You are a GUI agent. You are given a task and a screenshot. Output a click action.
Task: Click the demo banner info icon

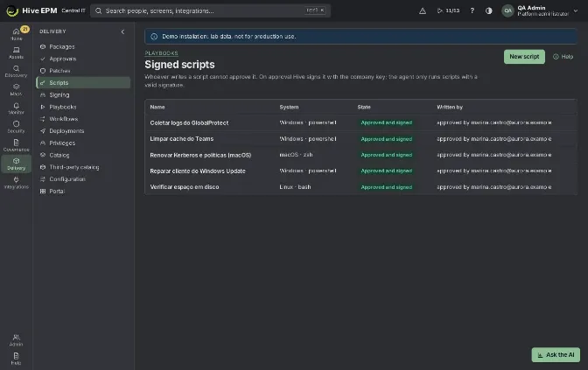[x=154, y=37]
